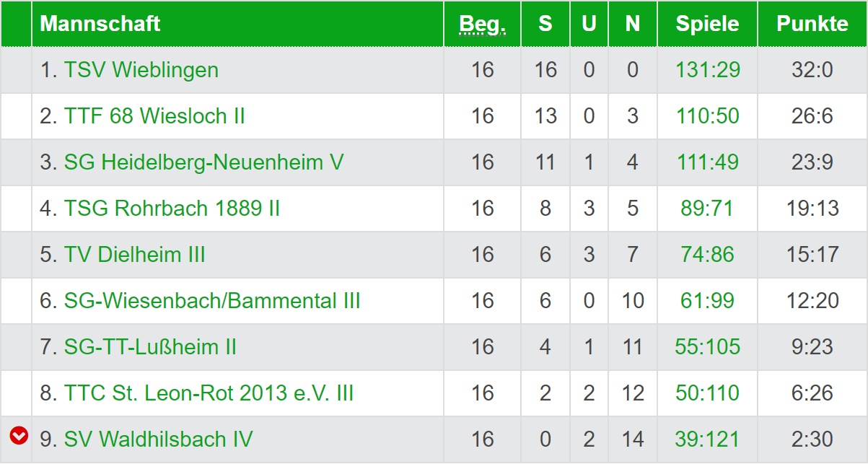Viewport: 868px width, 464px height.
Task: Select SG Heidelberg-Neuenheim V team link
Action: point(203,162)
